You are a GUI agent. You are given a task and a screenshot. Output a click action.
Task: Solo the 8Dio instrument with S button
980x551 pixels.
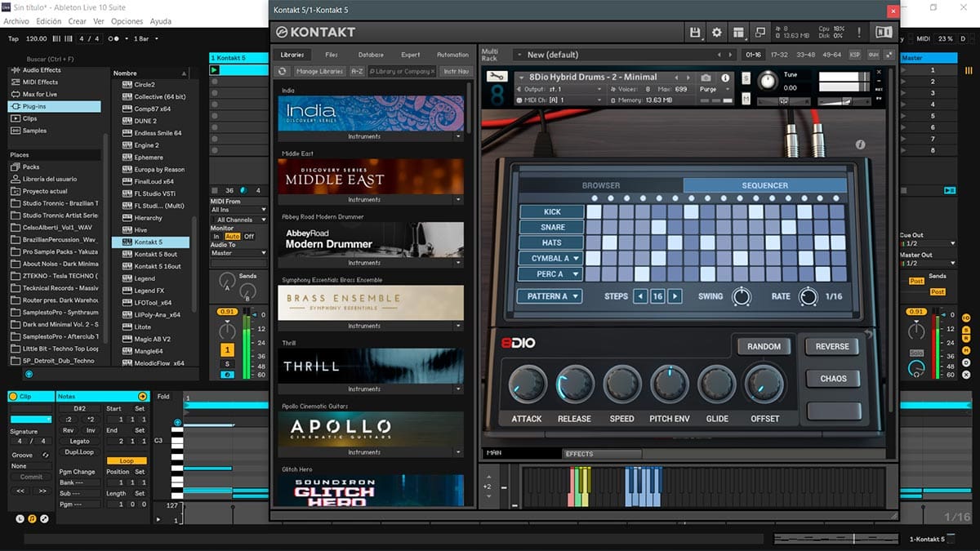[746, 78]
